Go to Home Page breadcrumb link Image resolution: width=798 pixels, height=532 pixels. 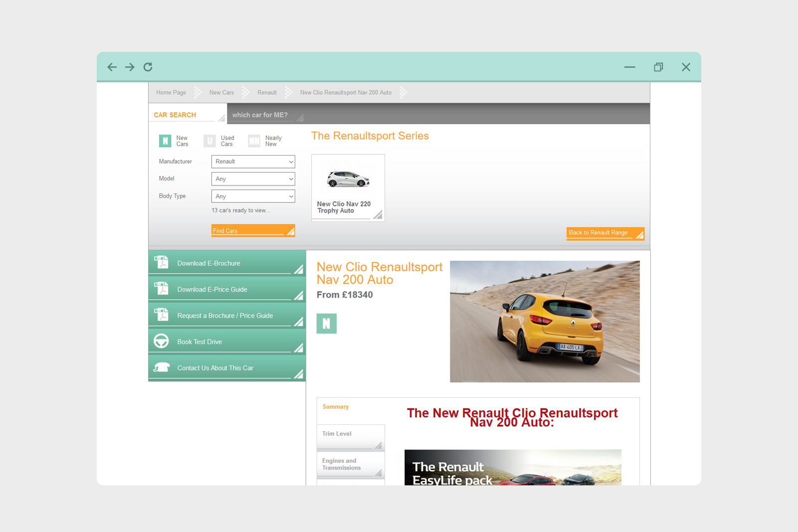point(171,93)
